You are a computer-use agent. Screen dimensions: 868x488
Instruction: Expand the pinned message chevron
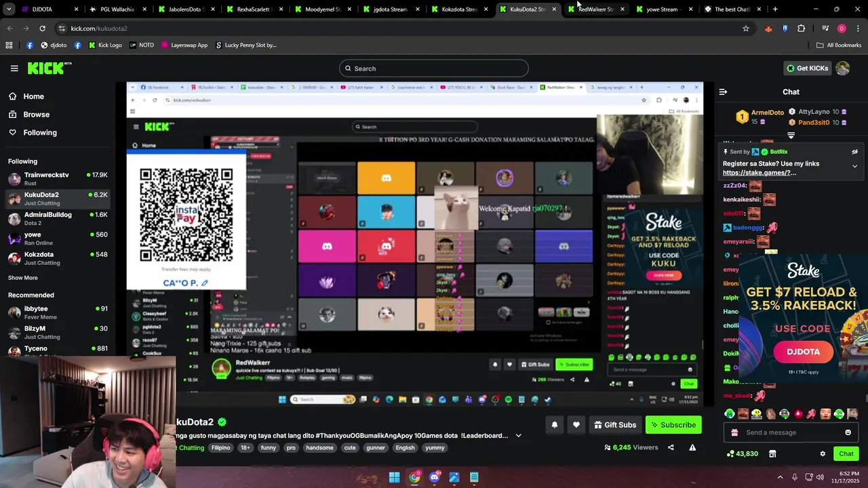[x=854, y=166]
